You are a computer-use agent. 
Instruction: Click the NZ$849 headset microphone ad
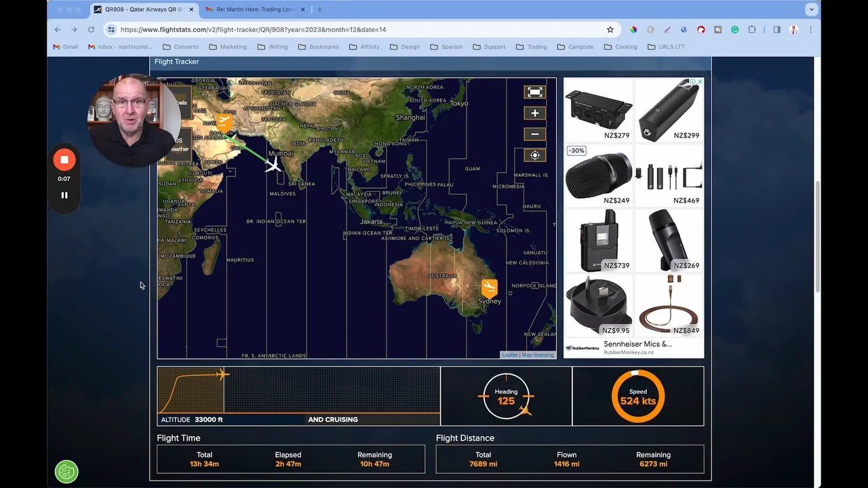pyautogui.click(x=669, y=305)
